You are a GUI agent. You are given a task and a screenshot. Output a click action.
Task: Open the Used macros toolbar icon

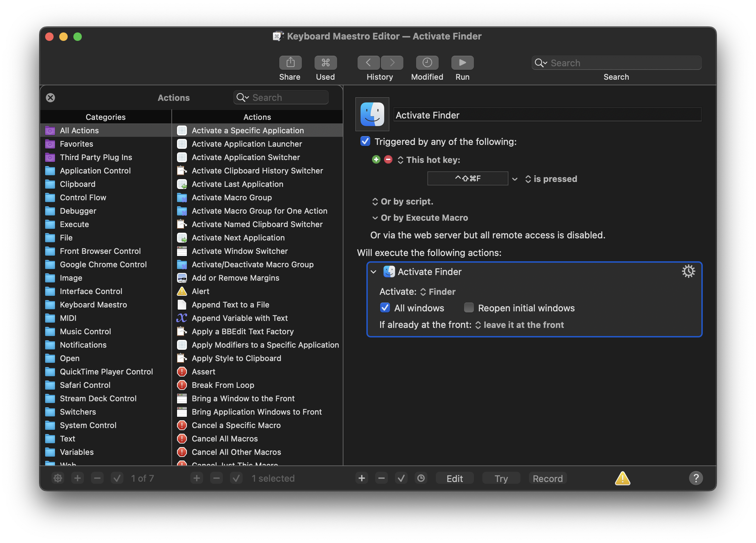tap(325, 63)
